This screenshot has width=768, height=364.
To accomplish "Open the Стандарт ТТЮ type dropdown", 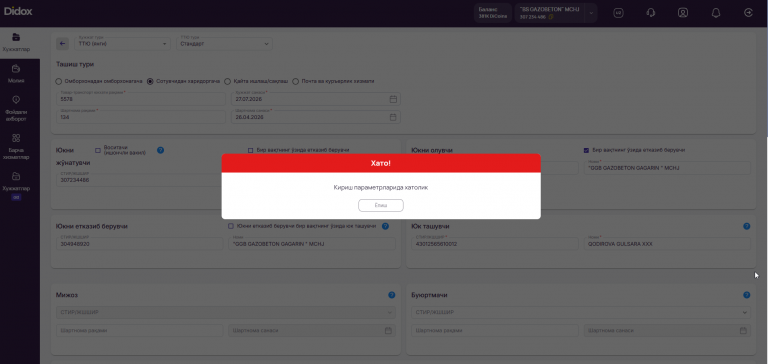I will [x=224, y=43].
